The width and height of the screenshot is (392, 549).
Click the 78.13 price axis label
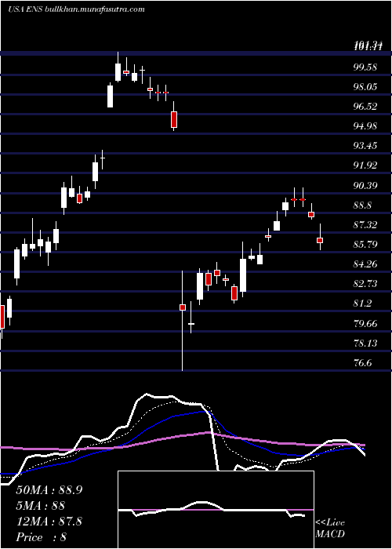pos(365,343)
